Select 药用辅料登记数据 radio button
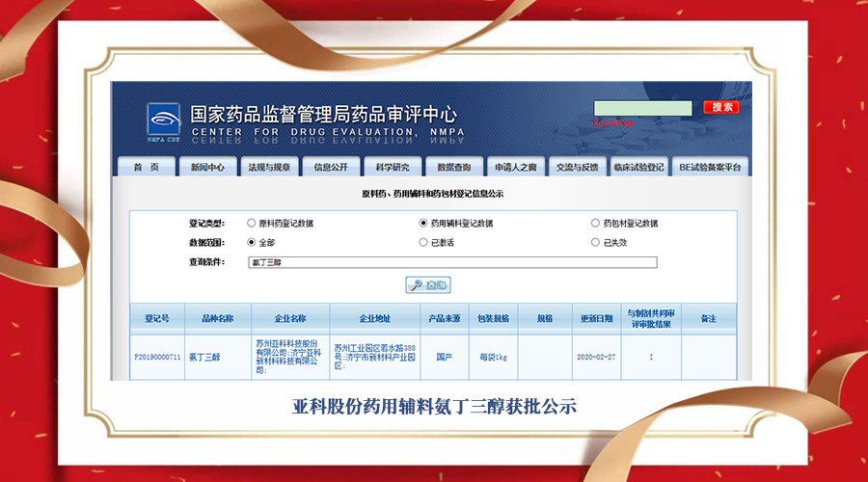 (x=423, y=224)
